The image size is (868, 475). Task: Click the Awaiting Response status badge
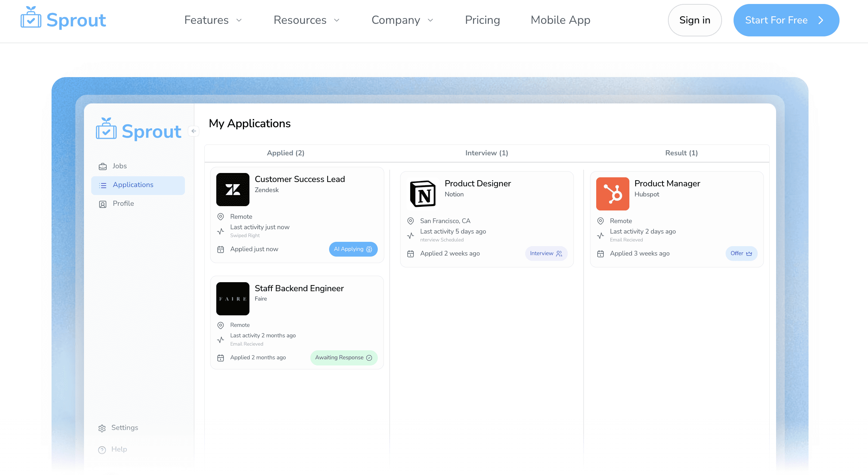click(344, 358)
